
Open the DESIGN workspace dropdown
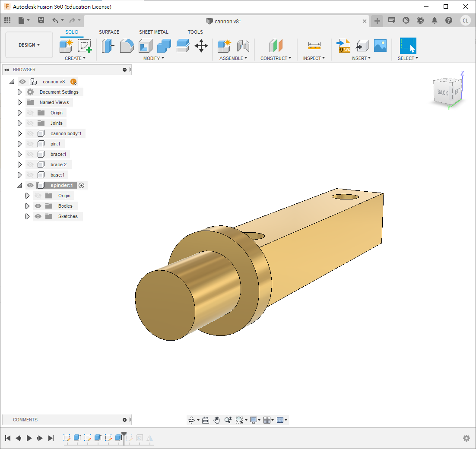29,45
